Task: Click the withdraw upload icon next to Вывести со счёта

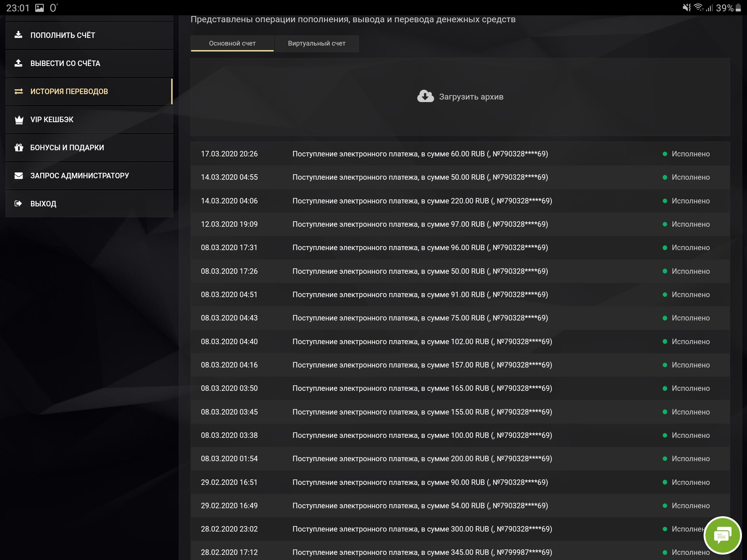Action: coord(18,63)
